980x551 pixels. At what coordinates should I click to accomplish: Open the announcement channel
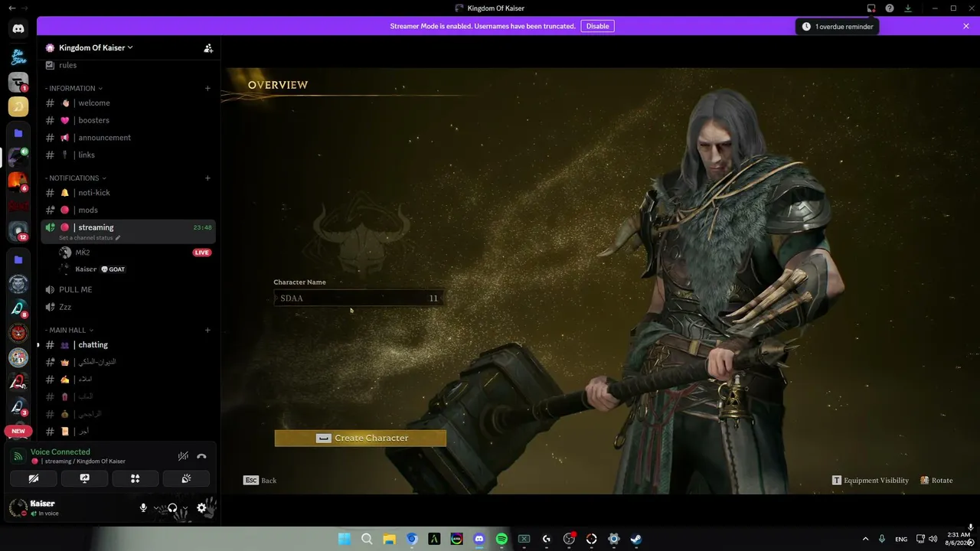pyautogui.click(x=128, y=138)
